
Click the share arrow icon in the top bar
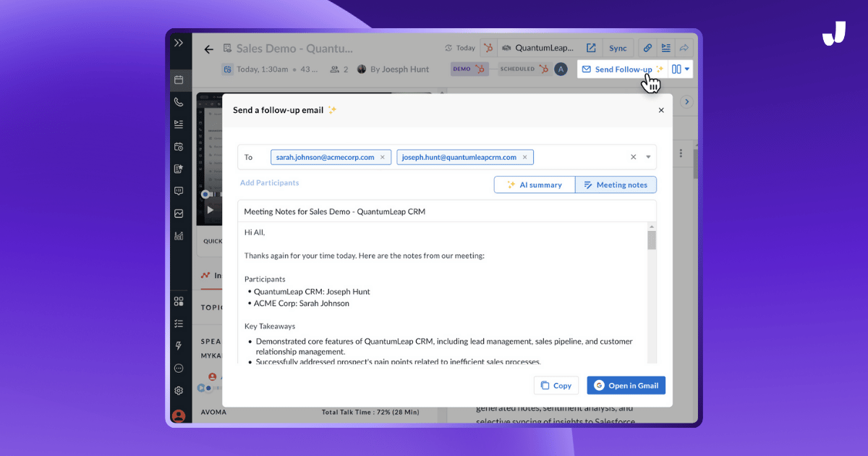[x=684, y=48]
